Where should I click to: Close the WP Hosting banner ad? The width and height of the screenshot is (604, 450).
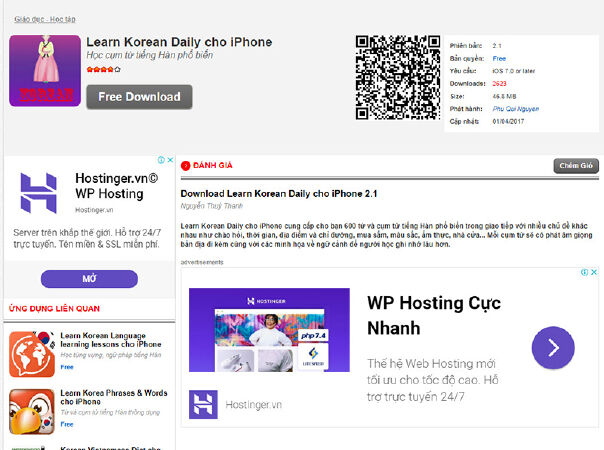point(594,272)
